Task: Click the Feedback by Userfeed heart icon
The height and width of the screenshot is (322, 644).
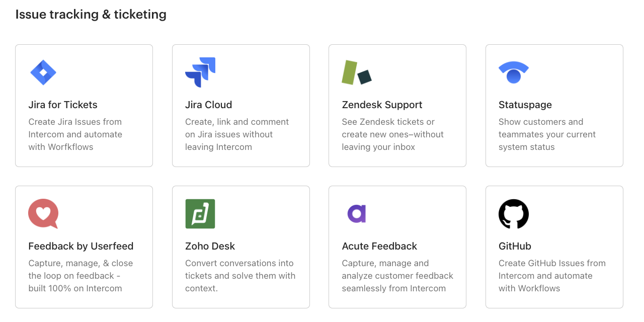Action: click(x=43, y=214)
